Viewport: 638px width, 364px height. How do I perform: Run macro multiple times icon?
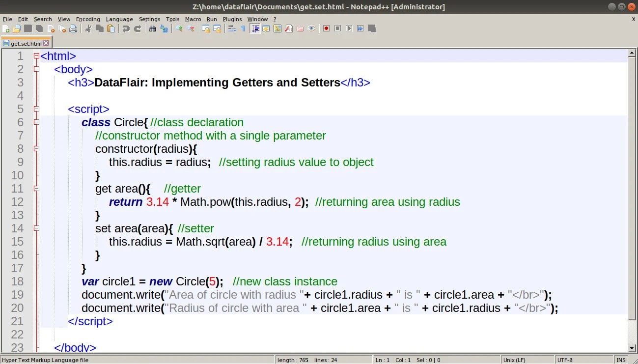[360, 28]
